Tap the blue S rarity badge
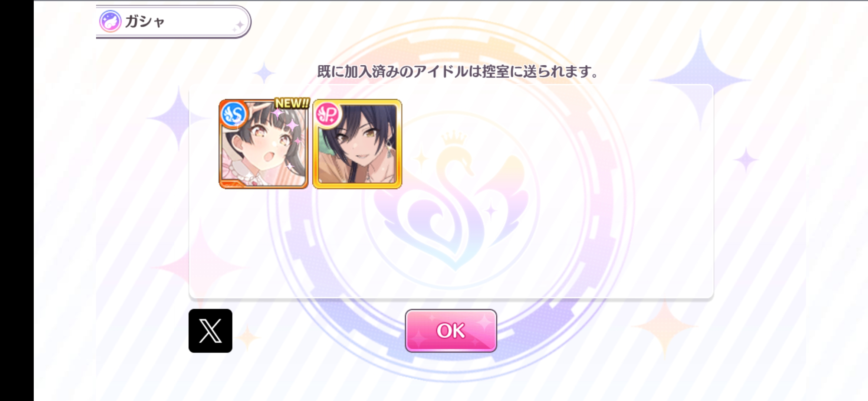This screenshot has height=401, width=868. pyautogui.click(x=234, y=114)
